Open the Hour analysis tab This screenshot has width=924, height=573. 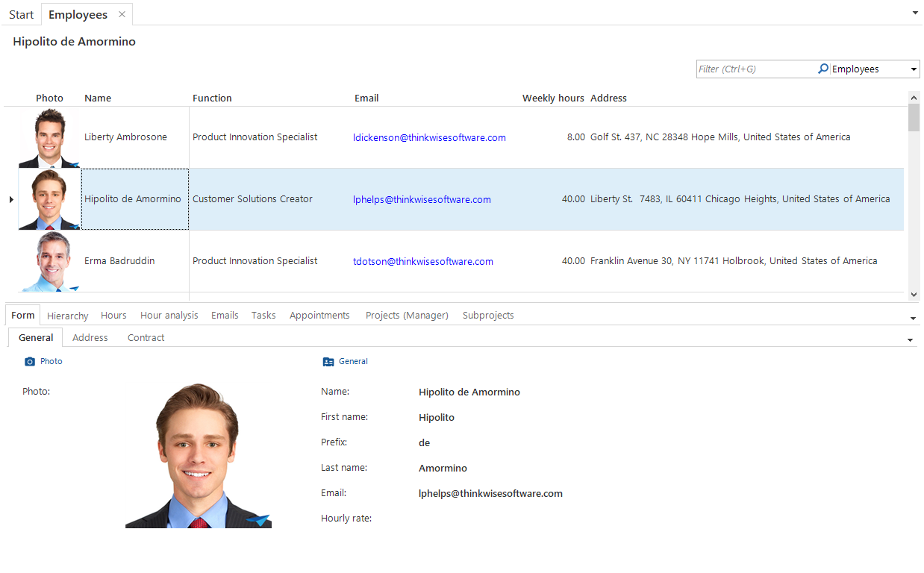pos(169,316)
